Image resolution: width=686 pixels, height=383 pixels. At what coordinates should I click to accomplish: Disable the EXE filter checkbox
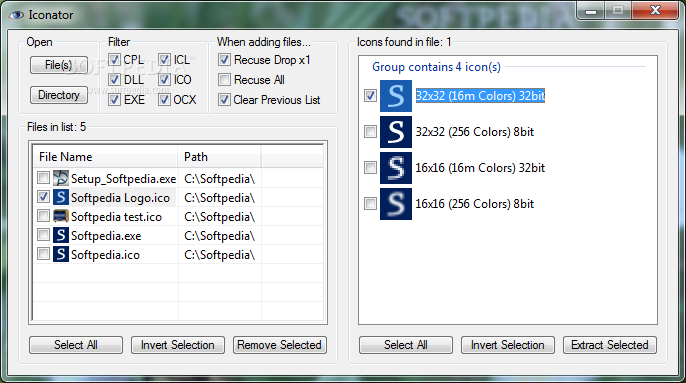[x=114, y=100]
